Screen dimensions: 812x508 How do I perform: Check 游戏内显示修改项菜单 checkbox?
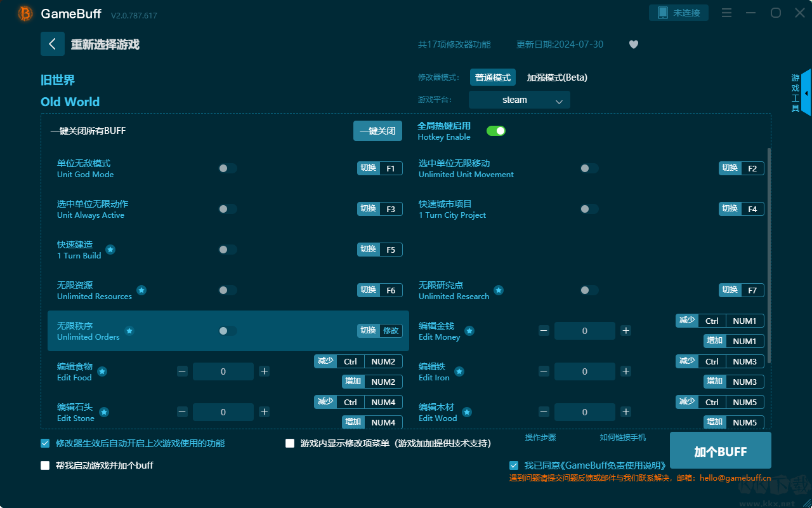tap(290, 443)
